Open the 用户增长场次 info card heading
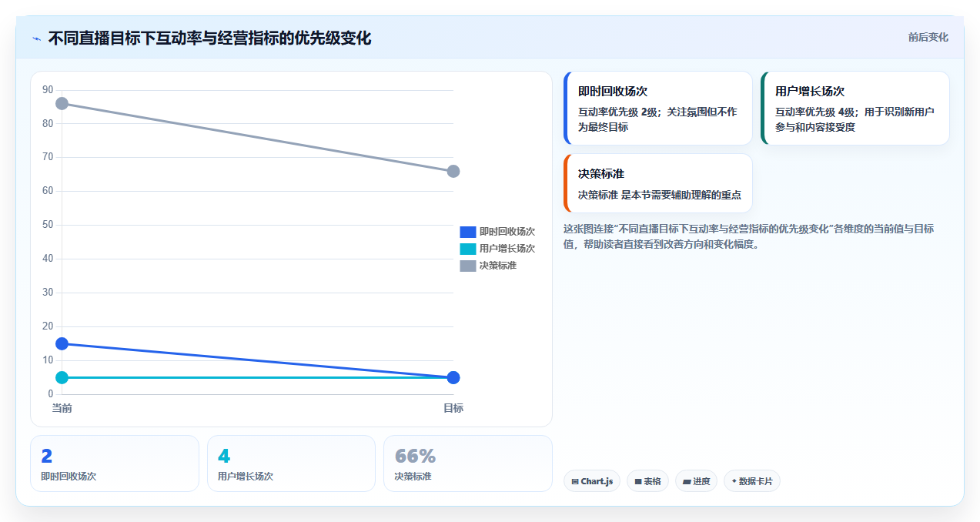The height and width of the screenshot is (522, 980). (810, 92)
